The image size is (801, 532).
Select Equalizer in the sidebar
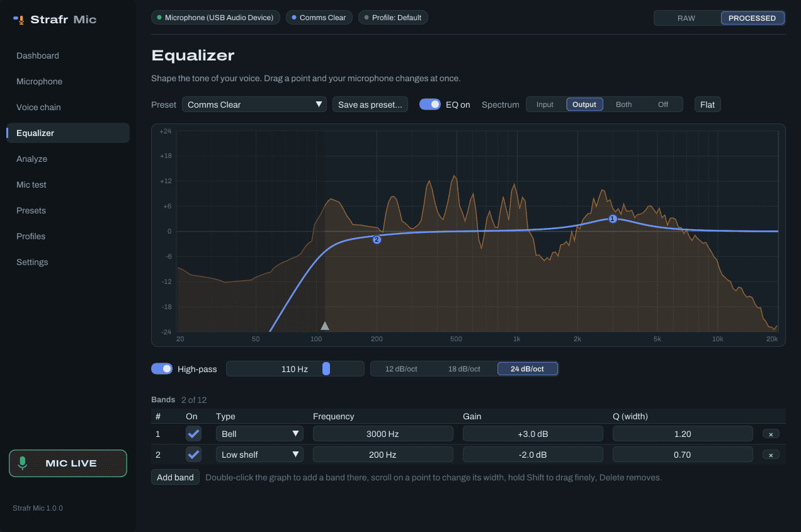click(68, 133)
